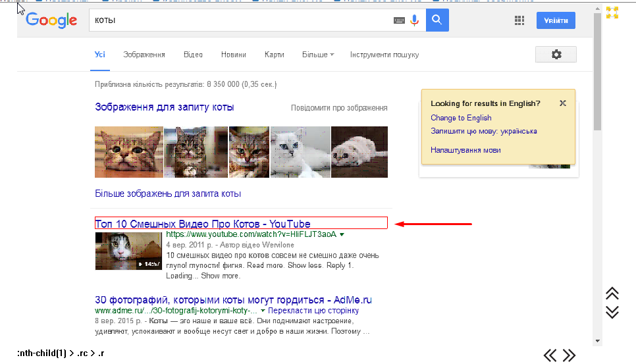Open the Google apps grid
This screenshot has height=364, width=636.
click(x=519, y=20)
